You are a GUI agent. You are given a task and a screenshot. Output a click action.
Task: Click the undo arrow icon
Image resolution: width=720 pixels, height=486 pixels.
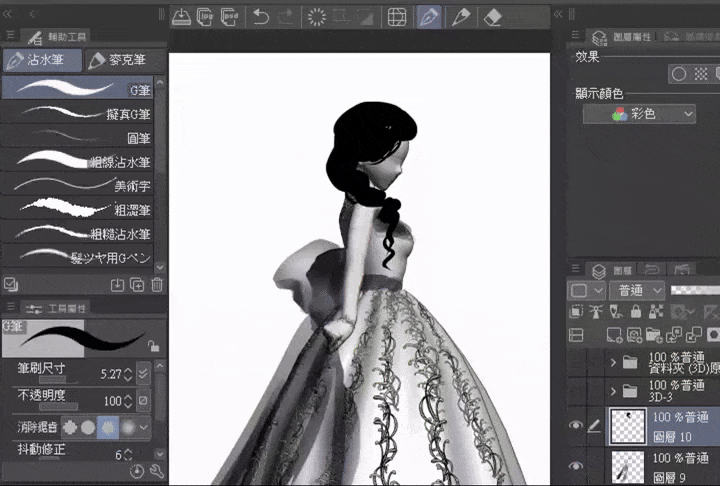(260, 17)
